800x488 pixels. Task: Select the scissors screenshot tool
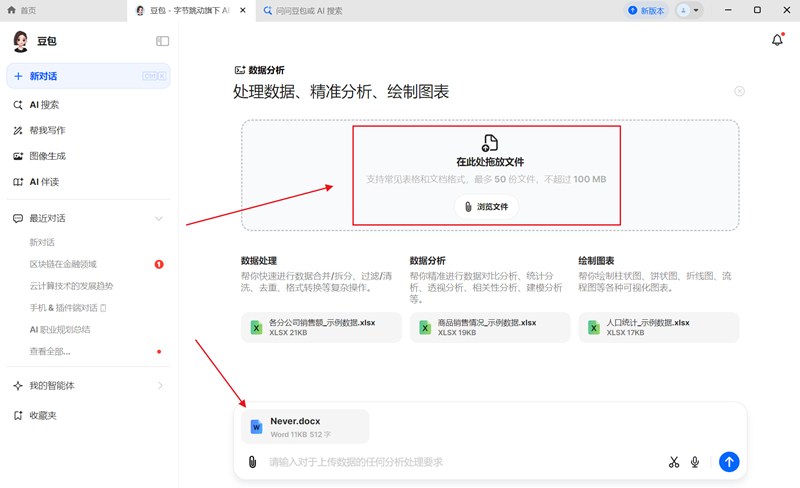674,462
